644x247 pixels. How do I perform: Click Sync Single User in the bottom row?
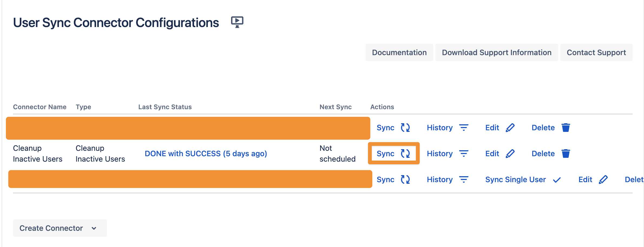[515, 179]
